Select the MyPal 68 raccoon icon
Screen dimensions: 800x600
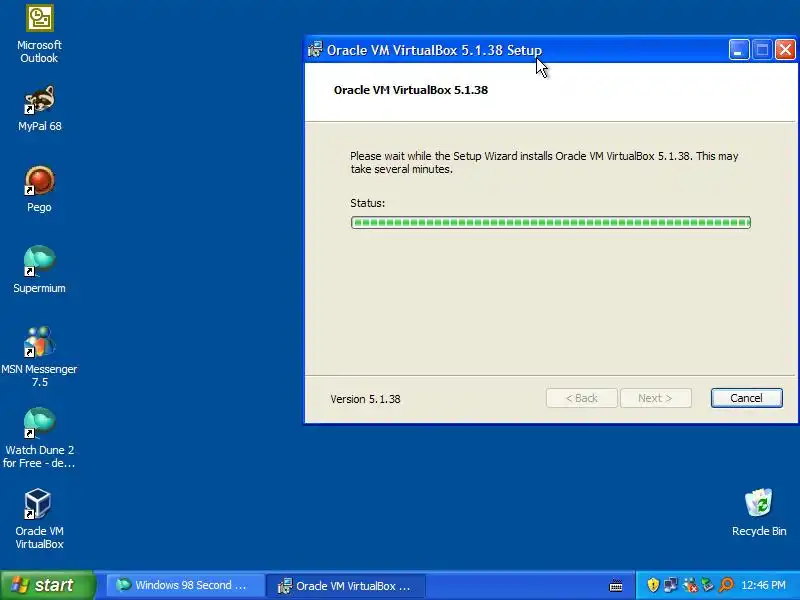click(x=39, y=100)
